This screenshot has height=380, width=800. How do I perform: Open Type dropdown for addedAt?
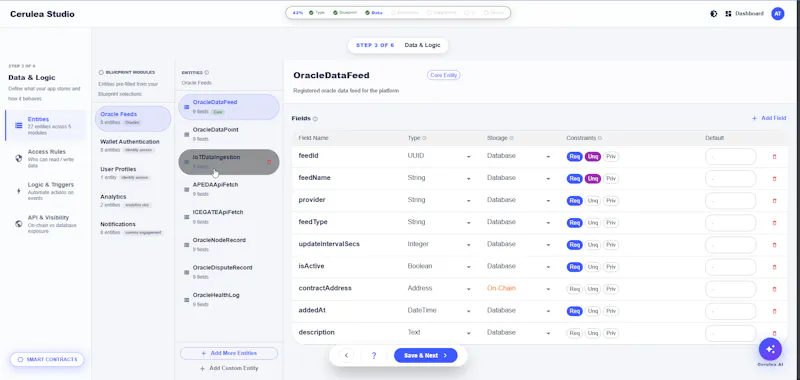[439, 311]
